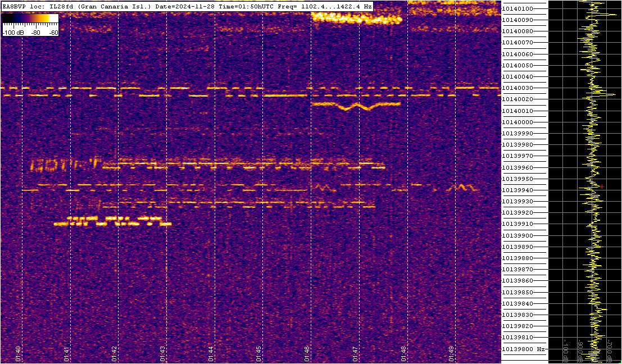Viewport: 622px width, 364px height.
Task: Click the 10140030 frequency scale label
Action: tap(517, 88)
